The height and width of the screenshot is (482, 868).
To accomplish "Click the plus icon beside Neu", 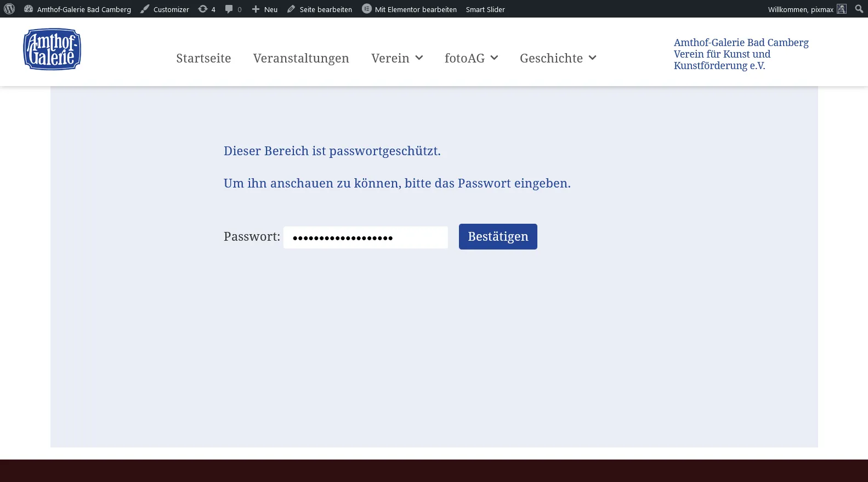I will coord(256,9).
